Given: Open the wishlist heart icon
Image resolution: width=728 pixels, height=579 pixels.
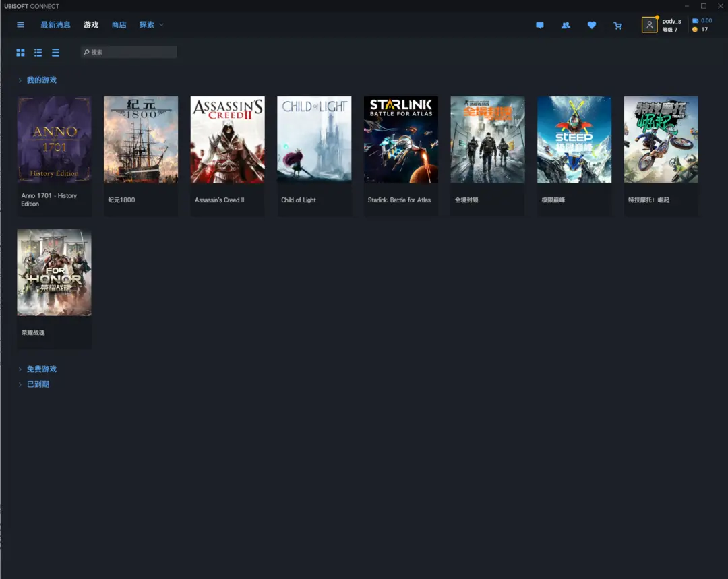Looking at the screenshot, I should point(592,26).
